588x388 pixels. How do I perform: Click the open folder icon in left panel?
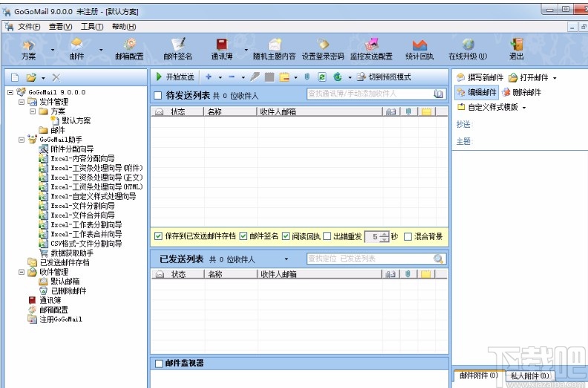click(31, 77)
